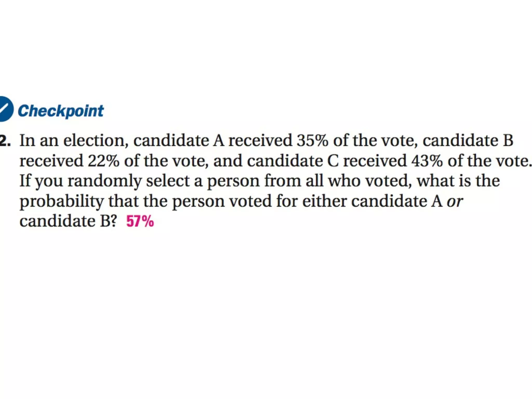The height and width of the screenshot is (399, 532).
Task: Click the question number 2.
Action: pos(5,141)
